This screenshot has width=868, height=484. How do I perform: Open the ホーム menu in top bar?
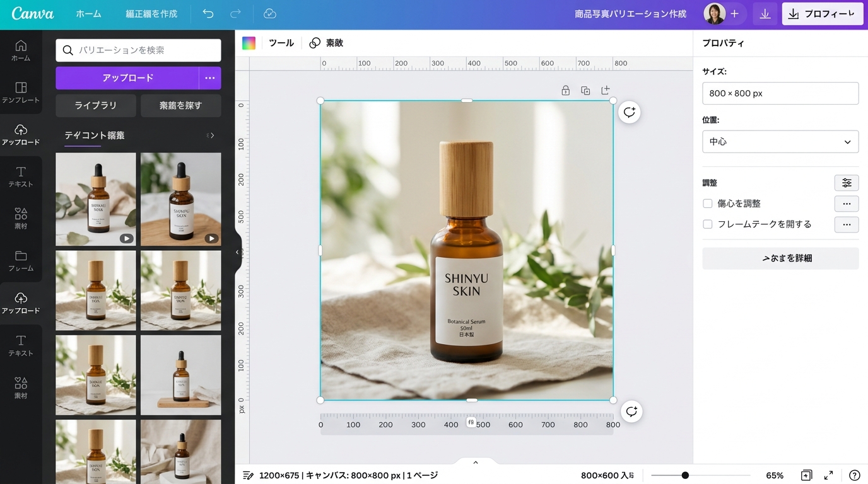click(88, 14)
